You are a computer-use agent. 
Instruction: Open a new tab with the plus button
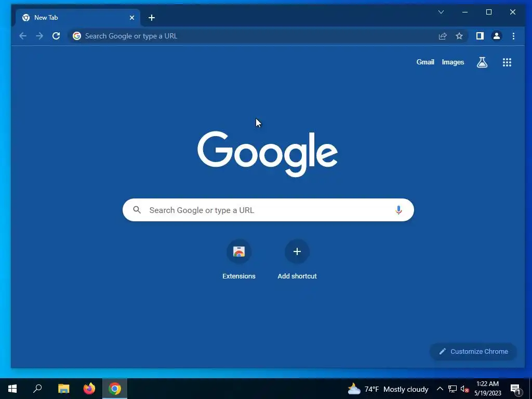[x=152, y=18]
